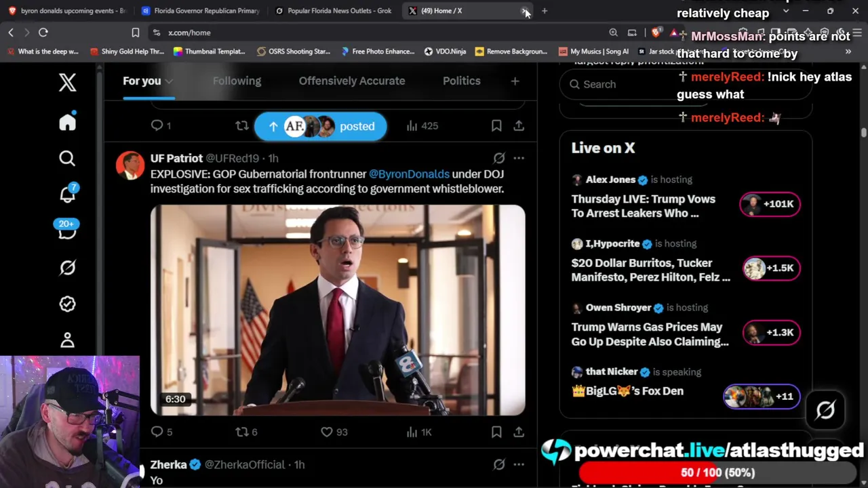Screen dimensions: 868x488
Task: Open the Thumbnail Templat... bookmark
Action: 209,52
